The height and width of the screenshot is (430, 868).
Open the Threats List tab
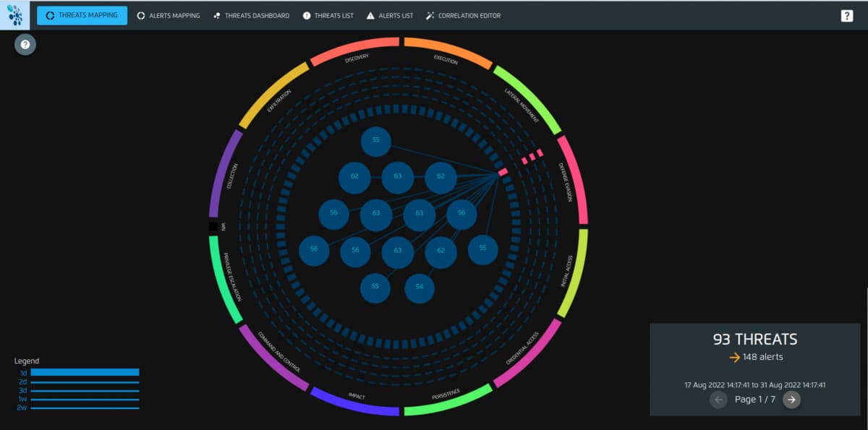[x=328, y=16]
